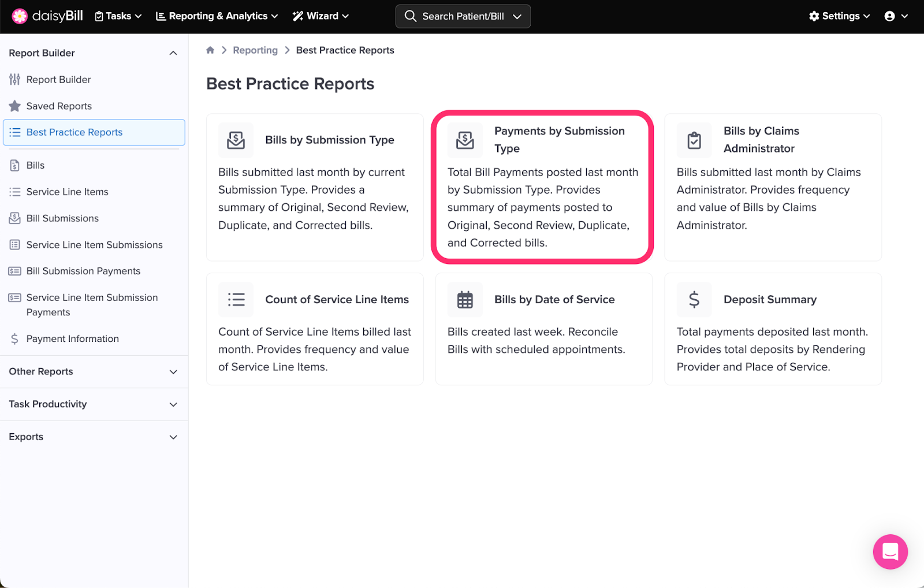Open Reporting & Analytics menu
Viewport: 924px width, 588px height.
coord(217,16)
